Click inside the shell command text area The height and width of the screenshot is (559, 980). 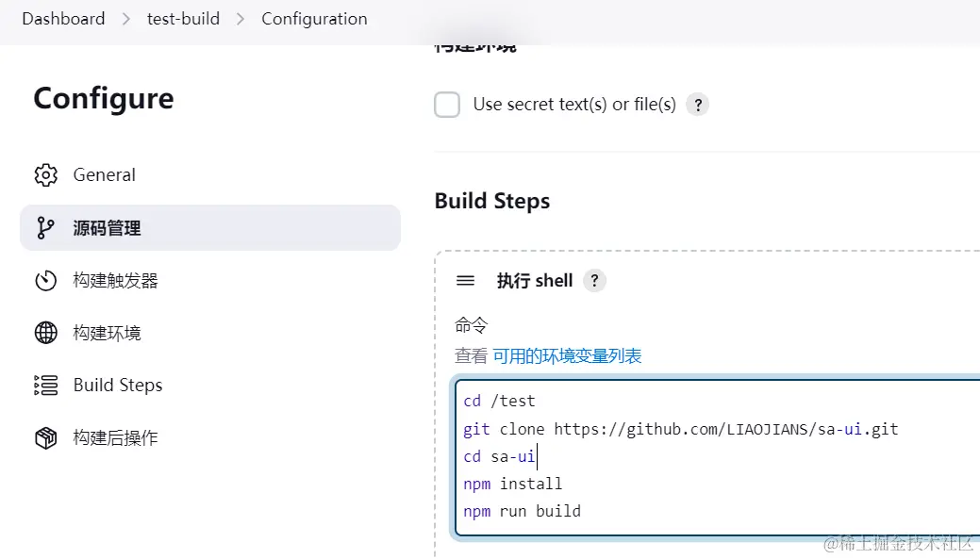(718, 457)
